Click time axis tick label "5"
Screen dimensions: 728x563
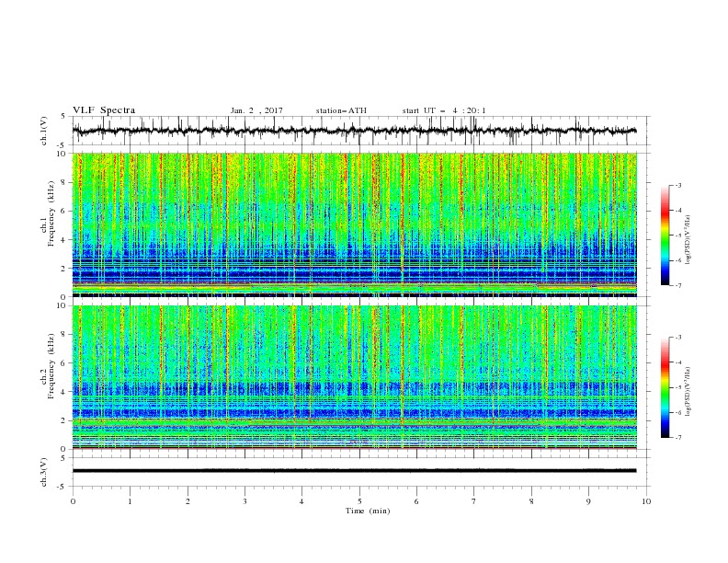point(359,501)
